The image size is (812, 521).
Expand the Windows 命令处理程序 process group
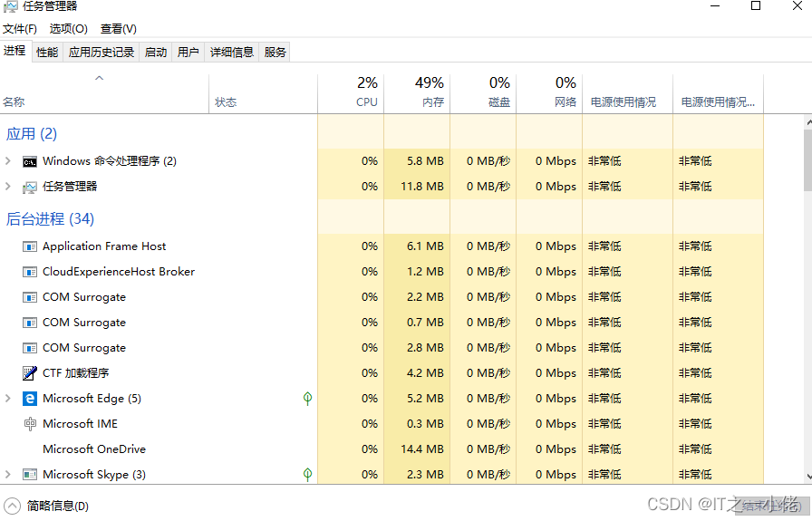point(8,161)
